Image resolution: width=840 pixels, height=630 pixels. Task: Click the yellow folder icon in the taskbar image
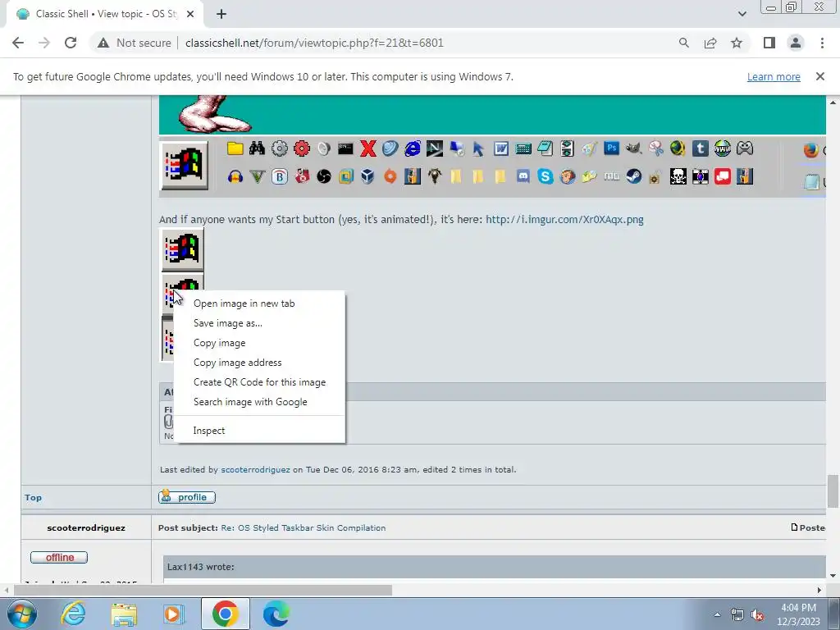[x=235, y=148]
